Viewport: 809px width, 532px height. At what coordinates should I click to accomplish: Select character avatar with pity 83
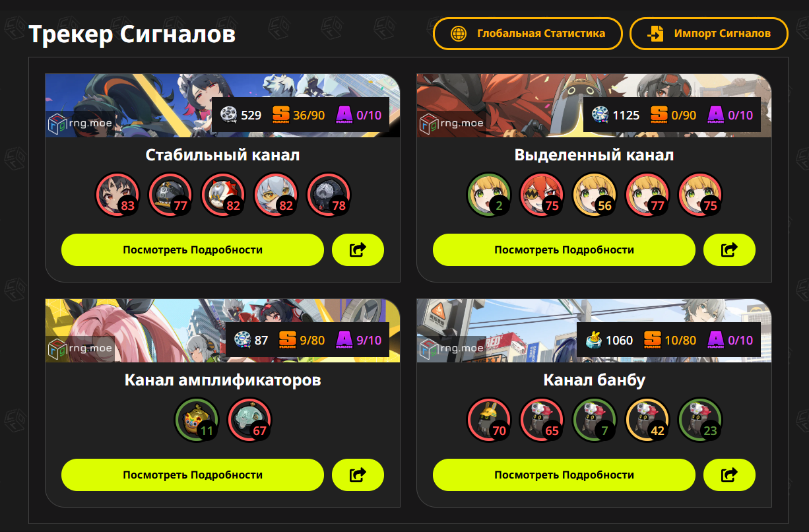tap(117, 195)
